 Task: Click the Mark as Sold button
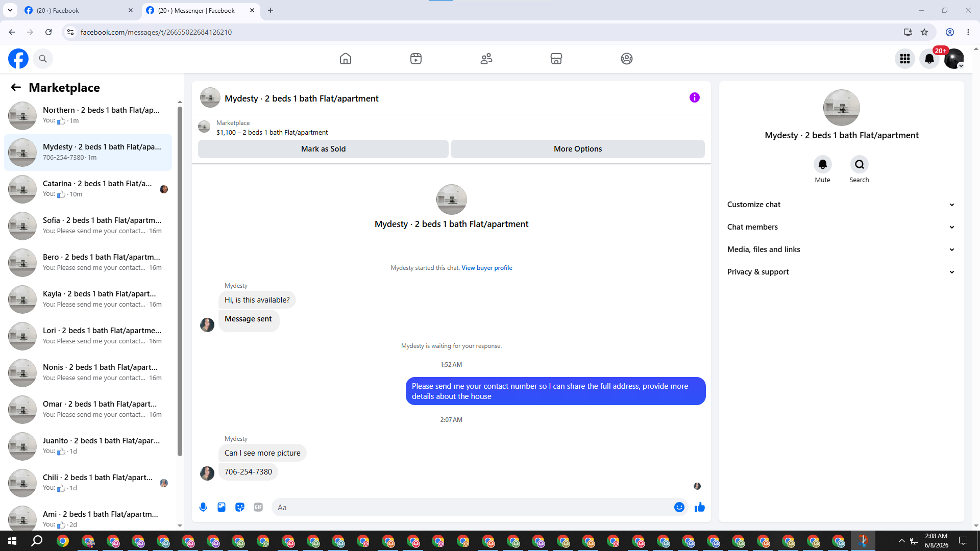(323, 149)
